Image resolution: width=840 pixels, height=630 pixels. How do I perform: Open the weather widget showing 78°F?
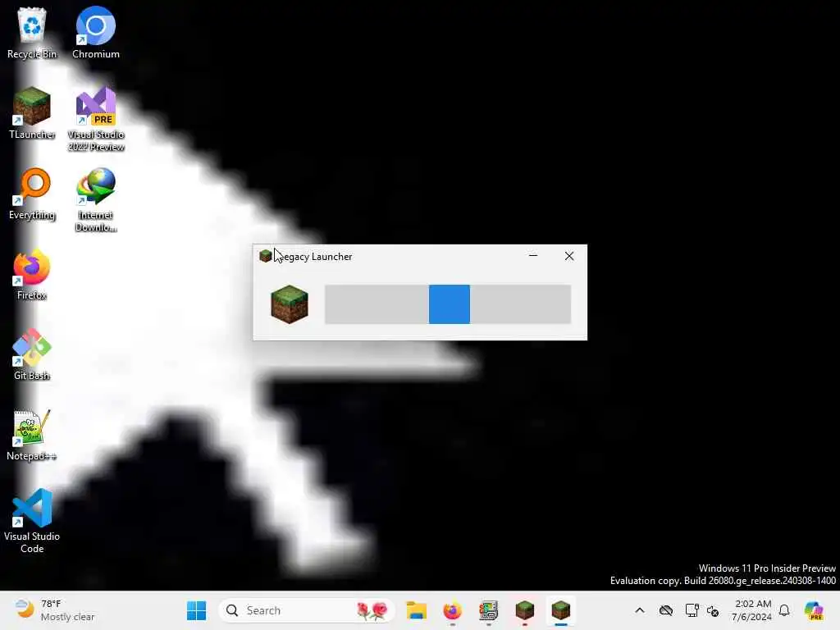pos(54,610)
